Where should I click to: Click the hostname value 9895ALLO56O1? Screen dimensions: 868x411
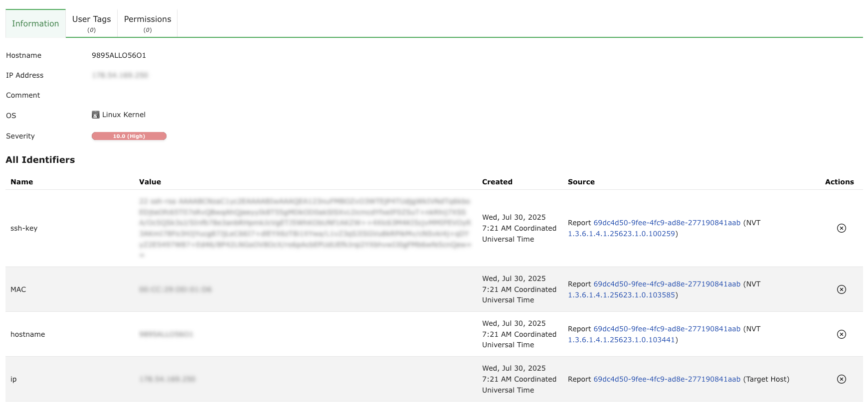coord(119,55)
